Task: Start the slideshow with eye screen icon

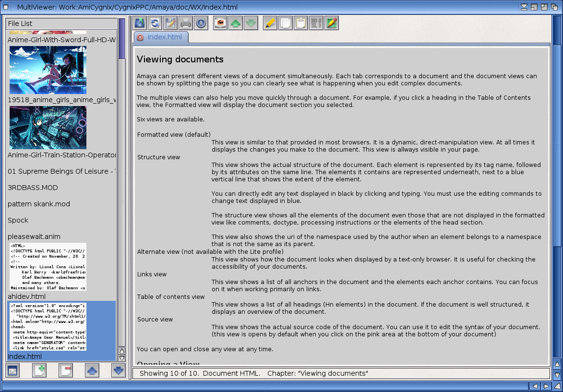Action: 220,24
